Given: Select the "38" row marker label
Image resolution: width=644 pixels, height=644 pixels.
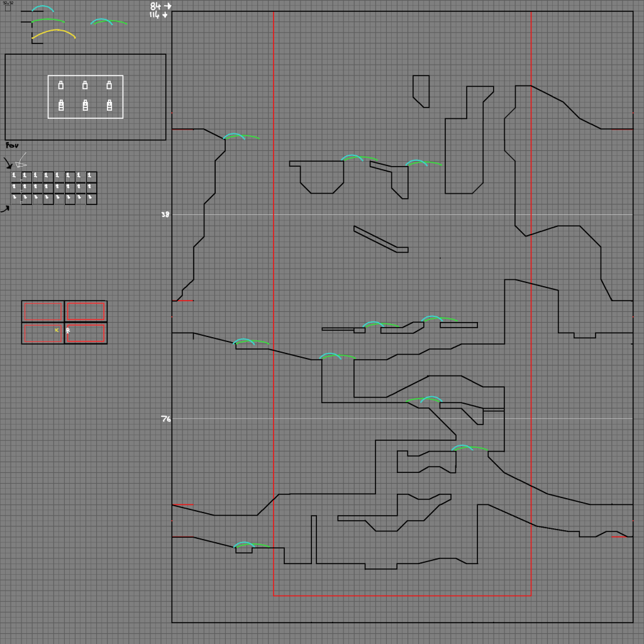Looking at the screenshot, I should (165, 214).
